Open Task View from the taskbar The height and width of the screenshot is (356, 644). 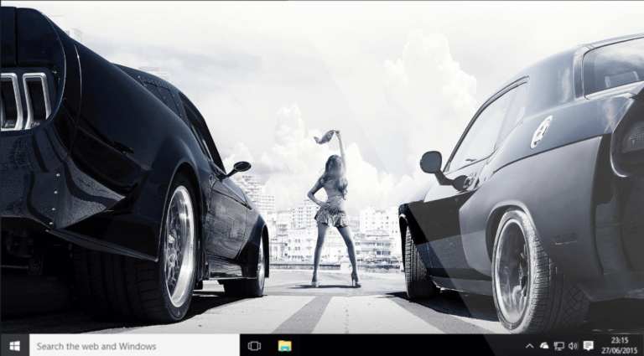254,346
